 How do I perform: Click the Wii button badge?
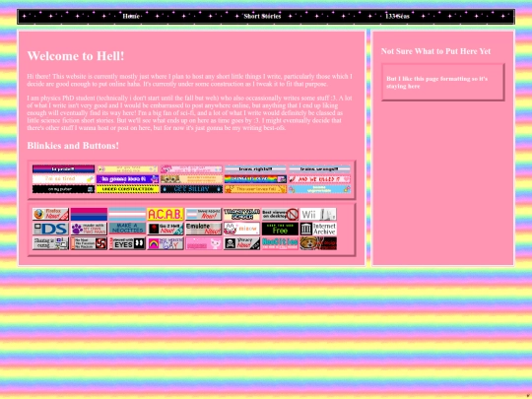point(318,214)
